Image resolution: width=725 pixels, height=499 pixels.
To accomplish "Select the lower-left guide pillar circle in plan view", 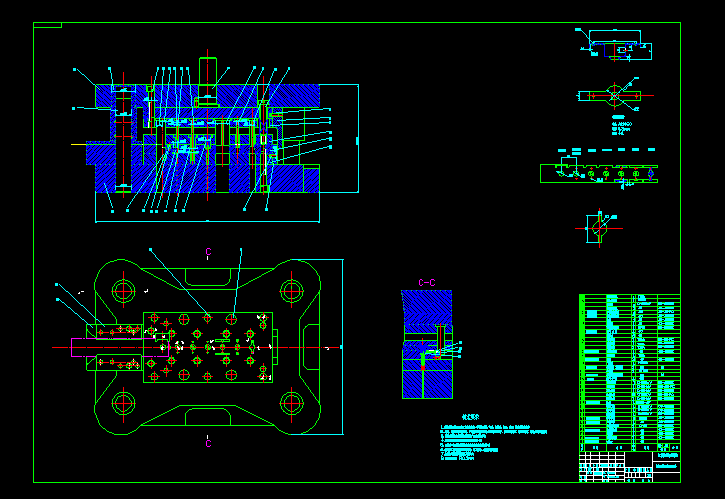I will (123, 403).
